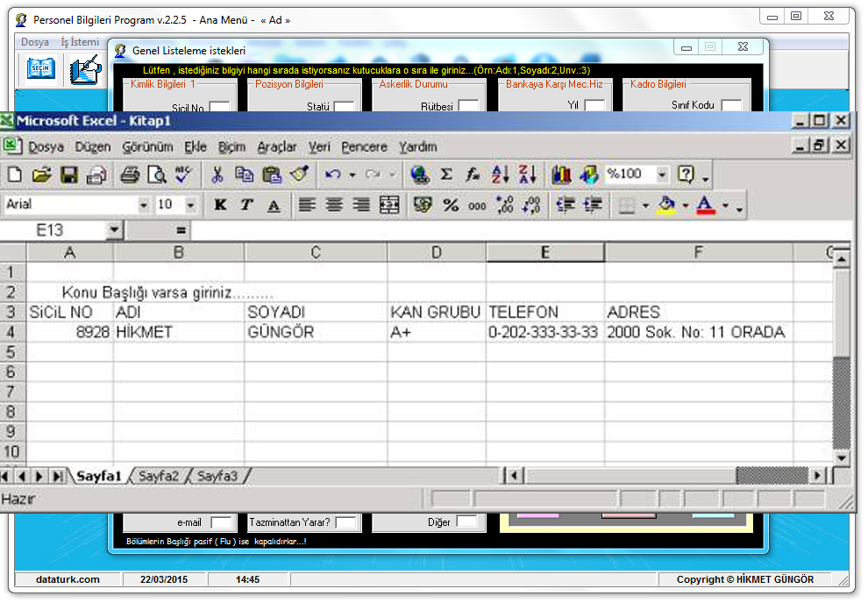The image size is (868, 603).
Task: Open a file with the folder icon
Action: pyautogui.click(x=41, y=174)
